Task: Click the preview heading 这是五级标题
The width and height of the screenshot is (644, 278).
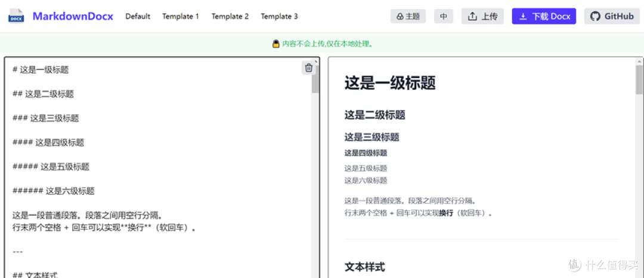Action: [x=366, y=168]
